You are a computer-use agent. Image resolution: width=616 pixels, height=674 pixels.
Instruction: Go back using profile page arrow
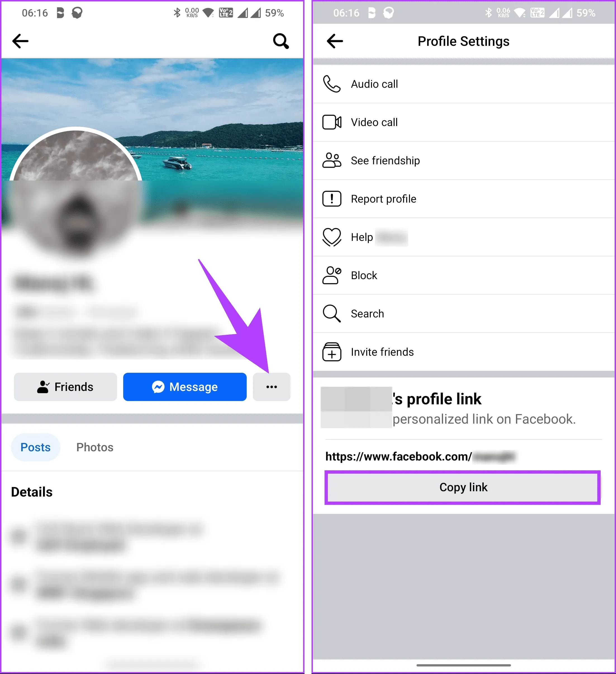[x=20, y=41]
